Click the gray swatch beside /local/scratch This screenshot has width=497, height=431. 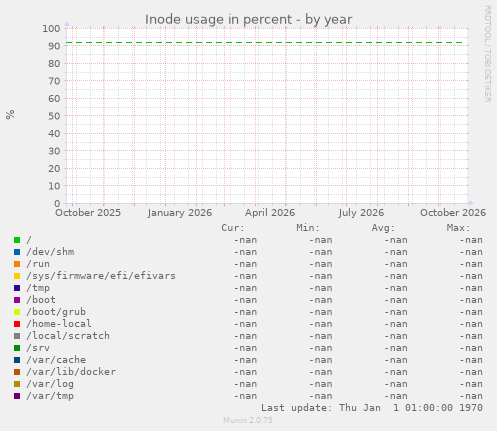[17, 336]
